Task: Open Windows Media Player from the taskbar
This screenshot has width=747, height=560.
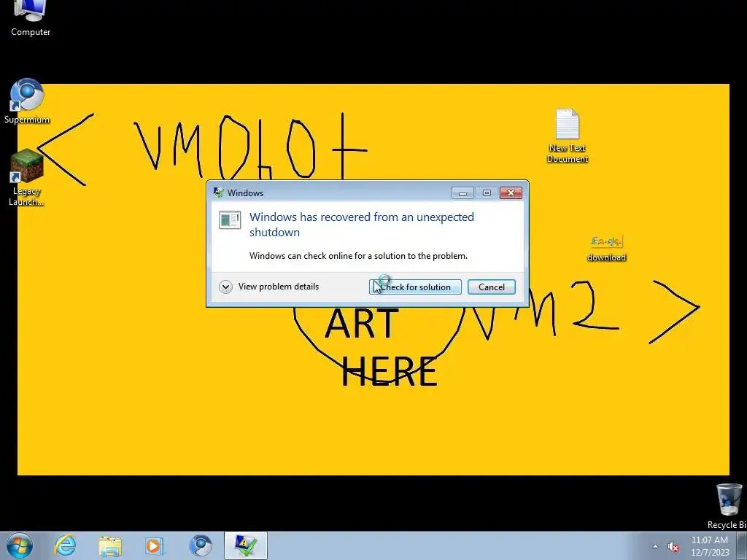Action: [x=155, y=545]
